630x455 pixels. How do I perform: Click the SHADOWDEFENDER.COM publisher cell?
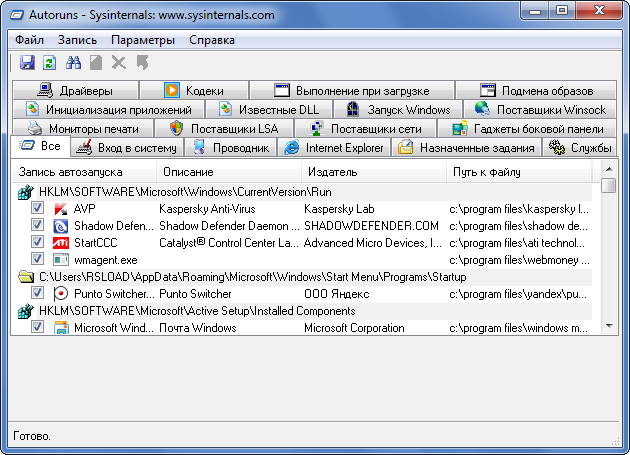[371, 226]
